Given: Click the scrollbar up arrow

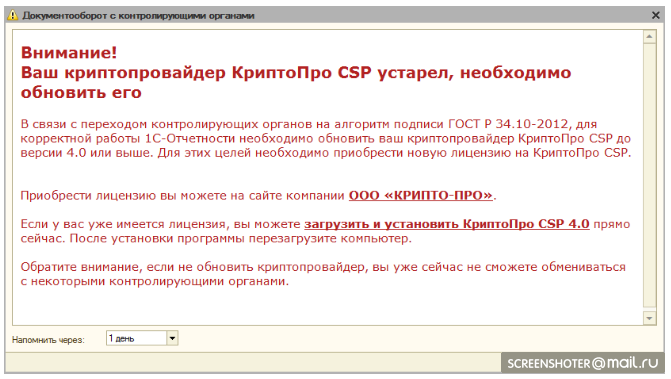Looking at the screenshot, I should point(649,36).
